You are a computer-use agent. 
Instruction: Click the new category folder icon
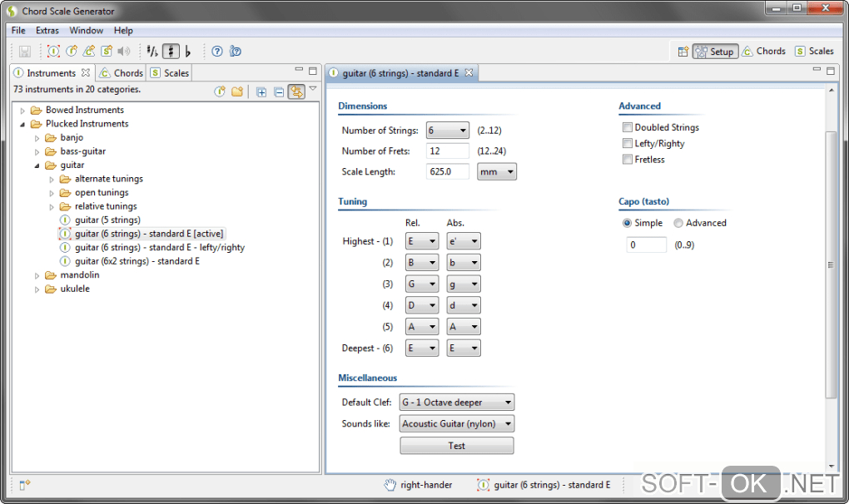pyautogui.click(x=237, y=92)
